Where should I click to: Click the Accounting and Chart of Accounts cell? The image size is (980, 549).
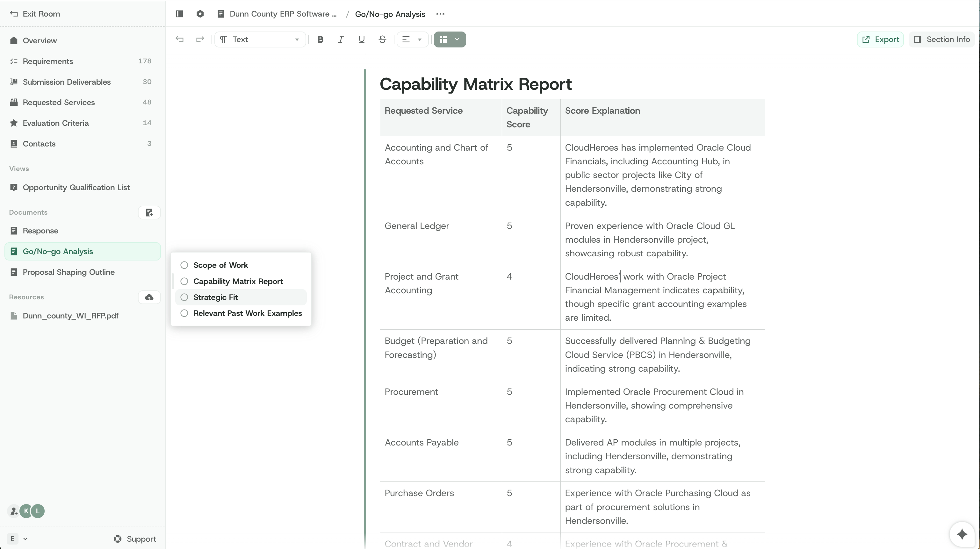tap(441, 175)
